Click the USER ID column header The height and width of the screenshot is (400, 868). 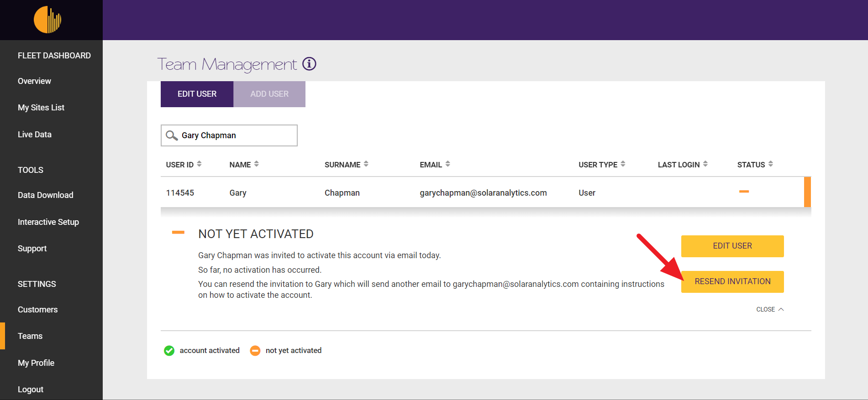click(180, 165)
